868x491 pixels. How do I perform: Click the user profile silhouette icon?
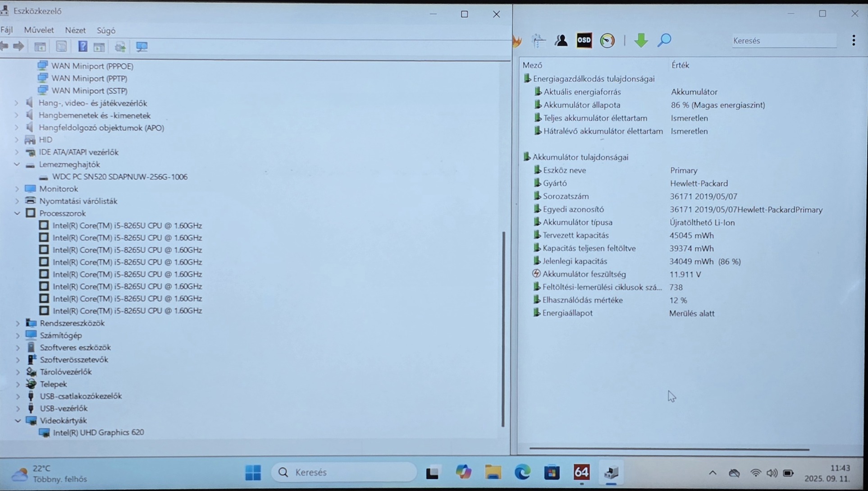coord(561,41)
